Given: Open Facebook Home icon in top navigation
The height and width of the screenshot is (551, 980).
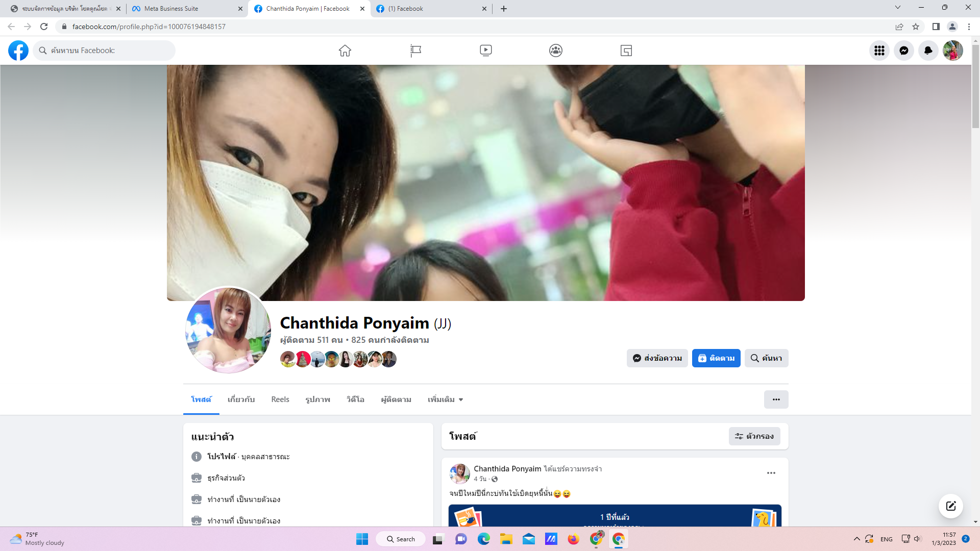Looking at the screenshot, I should pos(345,51).
